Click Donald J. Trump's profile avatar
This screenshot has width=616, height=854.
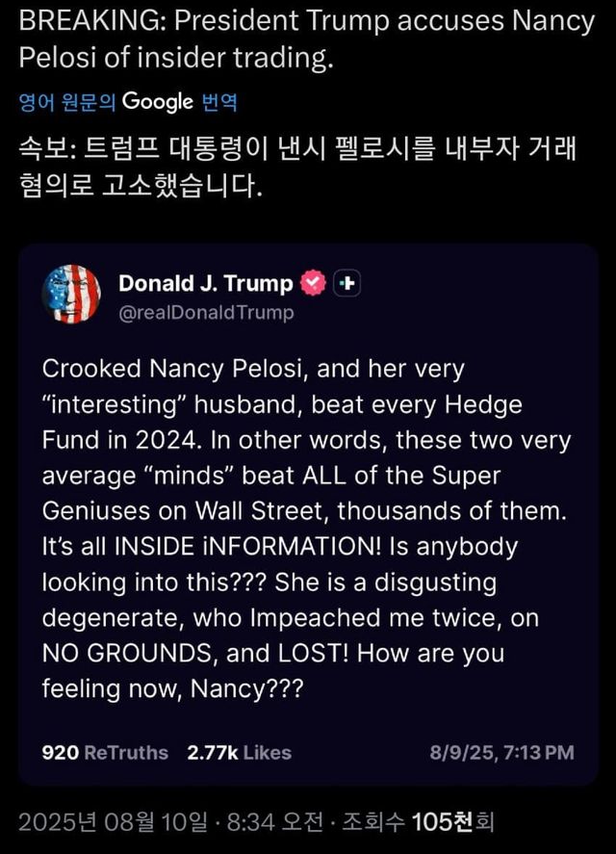click(71, 294)
